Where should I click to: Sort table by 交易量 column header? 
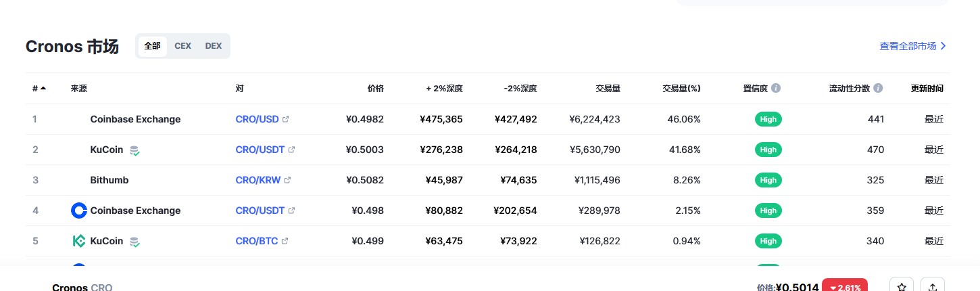click(x=608, y=88)
